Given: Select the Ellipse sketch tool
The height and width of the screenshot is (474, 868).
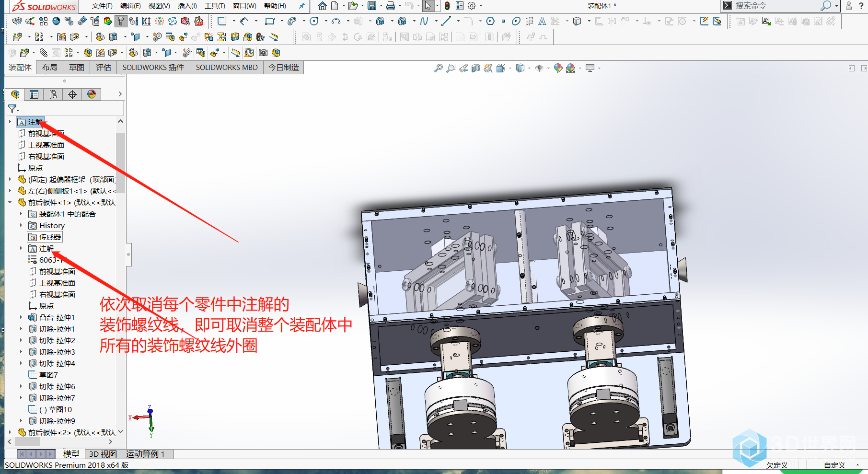Looking at the screenshot, I should [516, 21].
